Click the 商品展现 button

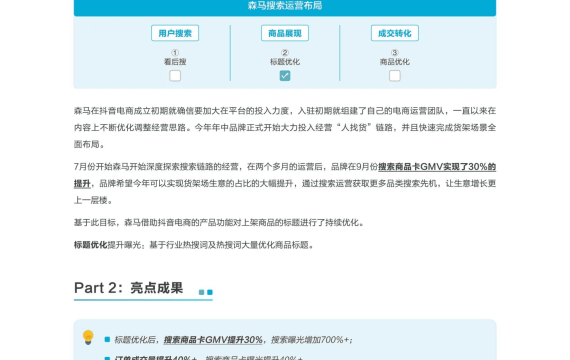pos(285,33)
